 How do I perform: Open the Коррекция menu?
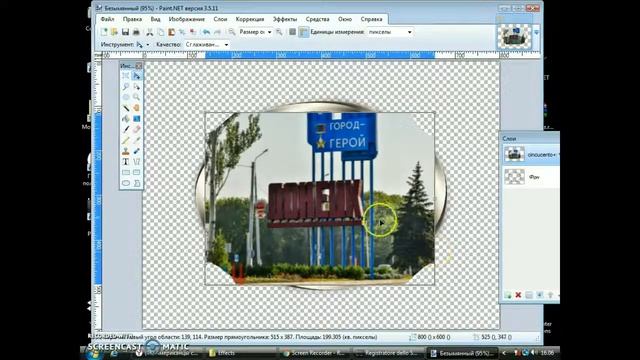(x=250, y=19)
